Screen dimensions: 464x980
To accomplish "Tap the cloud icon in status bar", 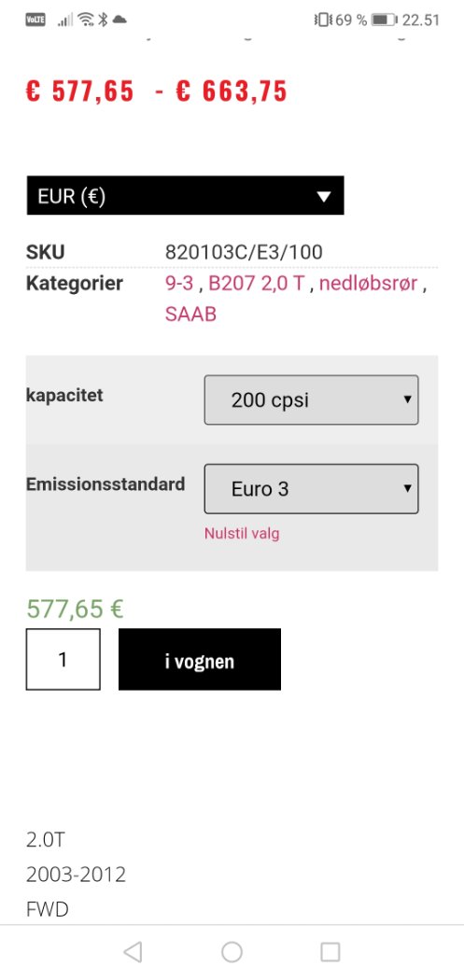I will click(120, 20).
